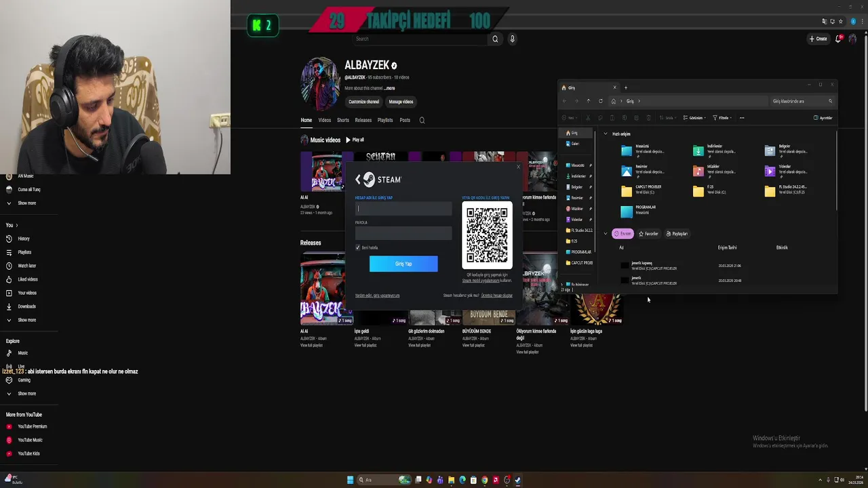Click the 'Customize channel' button
This screenshot has height=488, width=868.
point(364,102)
